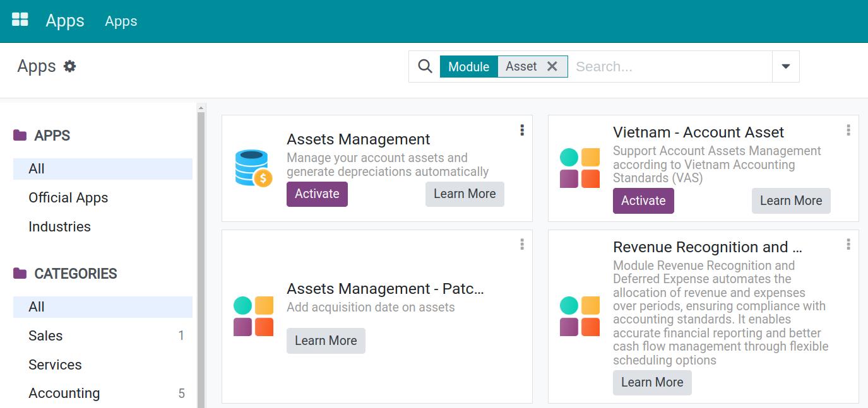Click the sidebar vertical scrollbar
The height and width of the screenshot is (408, 868).
[201, 259]
